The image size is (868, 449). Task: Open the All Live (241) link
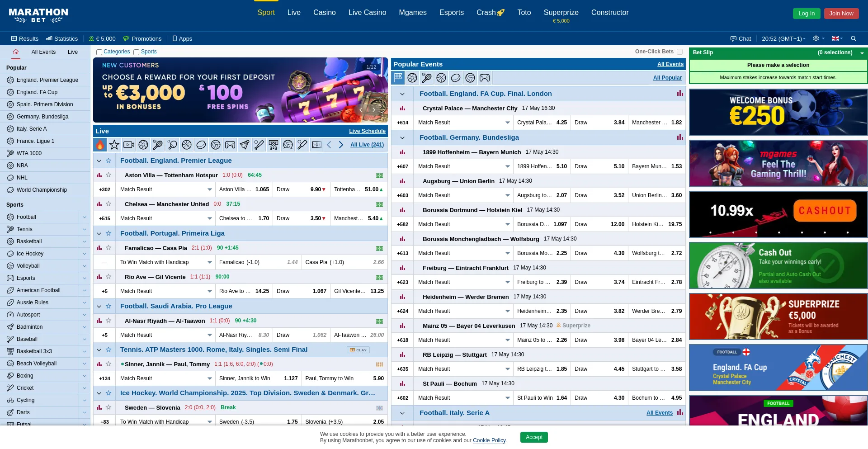tap(367, 145)
